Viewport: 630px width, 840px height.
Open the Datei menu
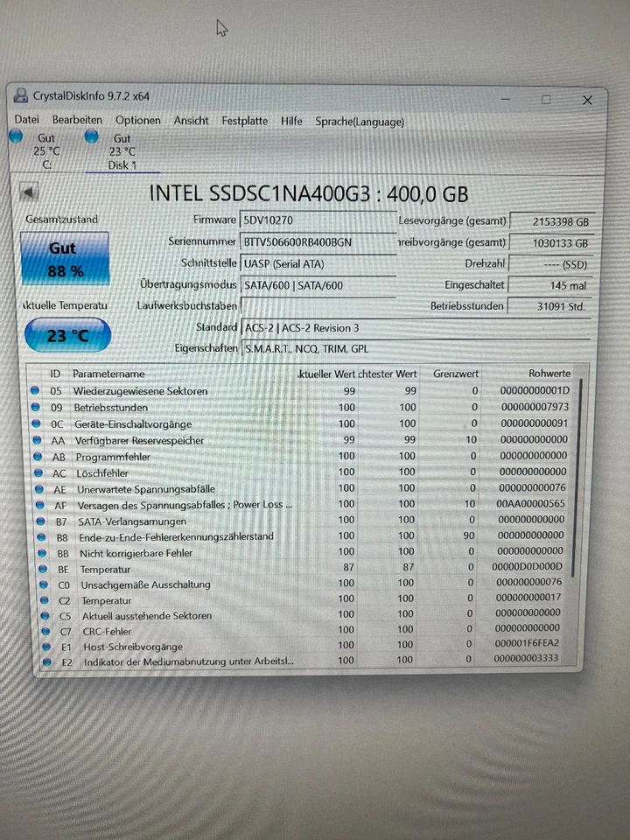coord(27,120)
